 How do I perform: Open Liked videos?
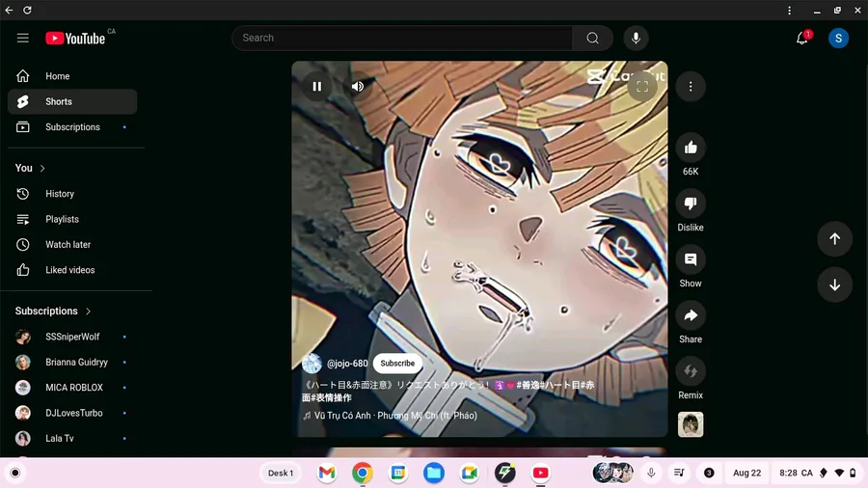click(72, 270)
